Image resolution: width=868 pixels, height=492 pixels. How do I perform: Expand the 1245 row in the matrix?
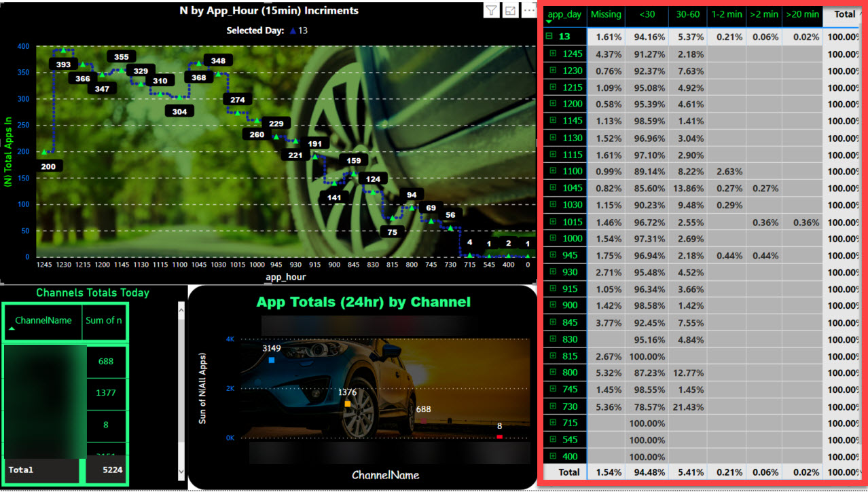point(553,53)
